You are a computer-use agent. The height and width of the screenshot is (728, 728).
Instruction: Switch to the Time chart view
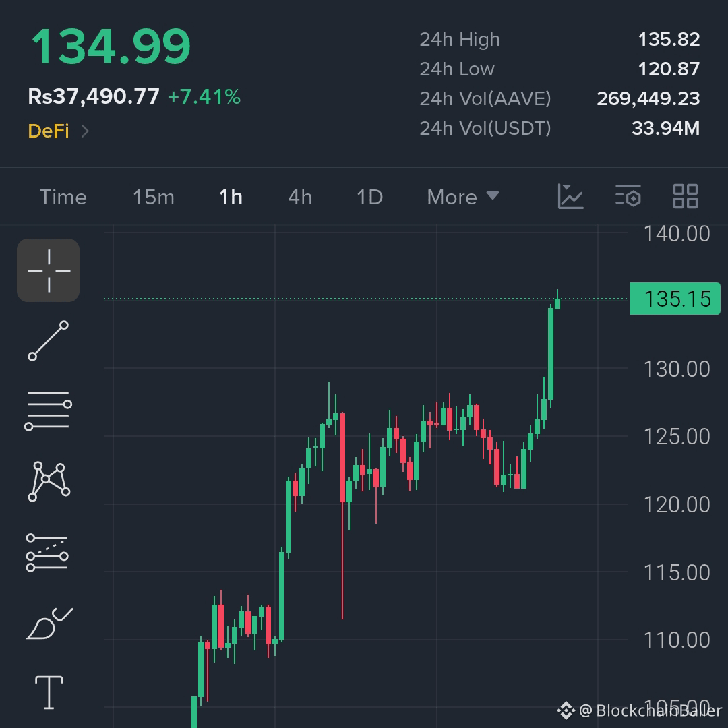click(63, 198)
